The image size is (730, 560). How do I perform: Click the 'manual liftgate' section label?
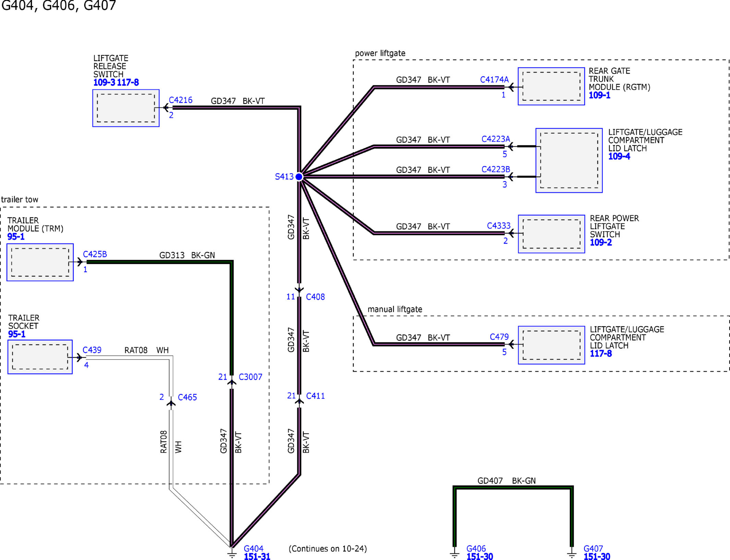(395, 309)
